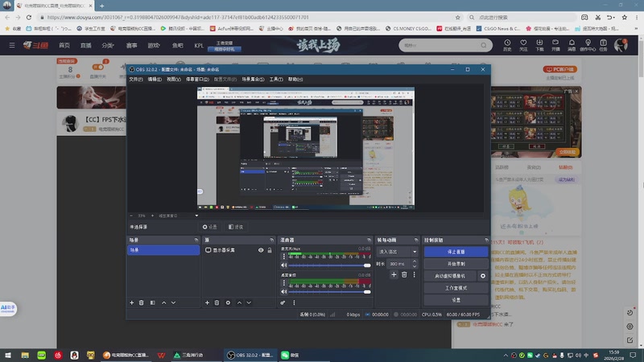Screen dimensions: 644x362
Task: Open transition properties three-dot menu
Action: pos(414,274)
